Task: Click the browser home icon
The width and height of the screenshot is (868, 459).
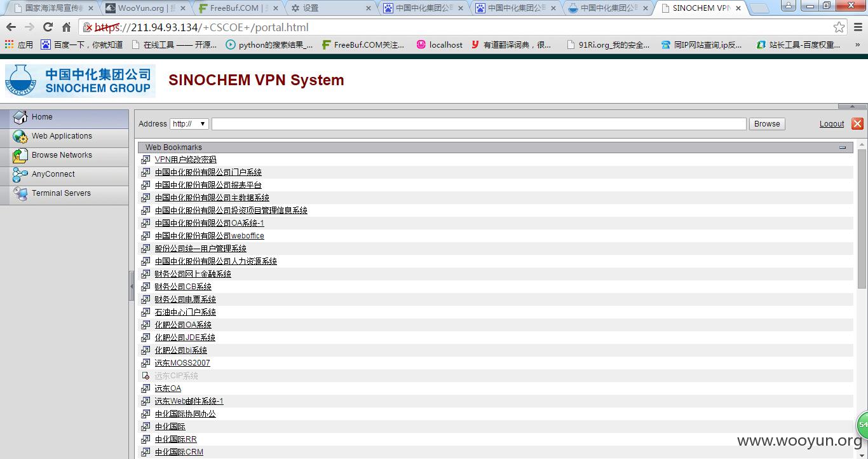Action: [x=66, y=27]
